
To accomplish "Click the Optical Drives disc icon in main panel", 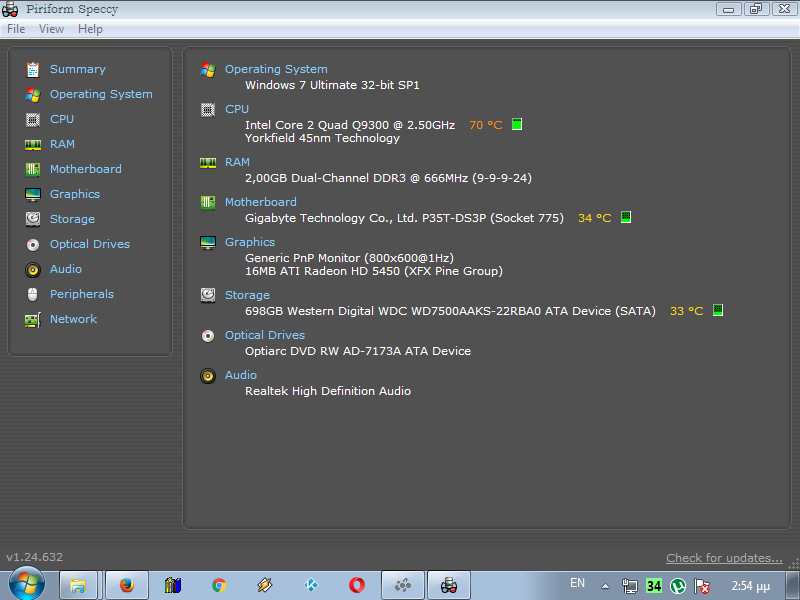I will (208, 336).
